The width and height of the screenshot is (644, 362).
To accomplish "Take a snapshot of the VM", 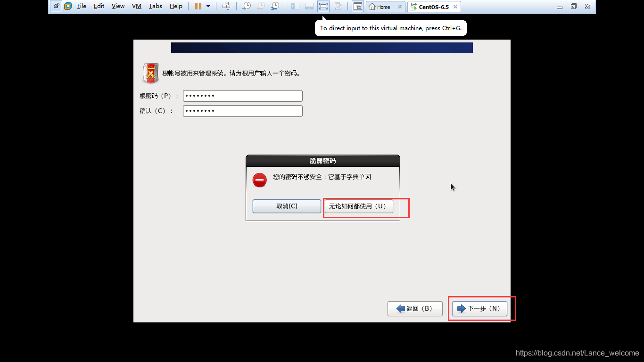I will point(247,7).
